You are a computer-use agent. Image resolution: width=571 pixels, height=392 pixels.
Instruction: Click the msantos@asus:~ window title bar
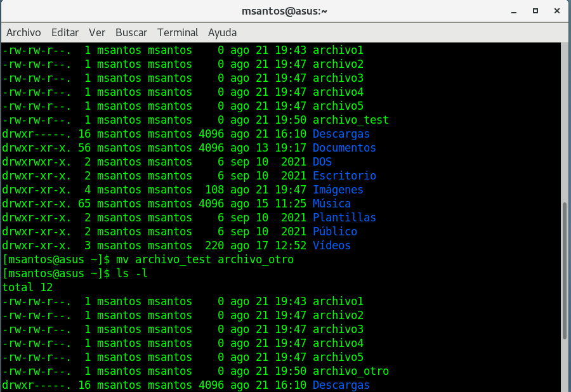[285, 11]
